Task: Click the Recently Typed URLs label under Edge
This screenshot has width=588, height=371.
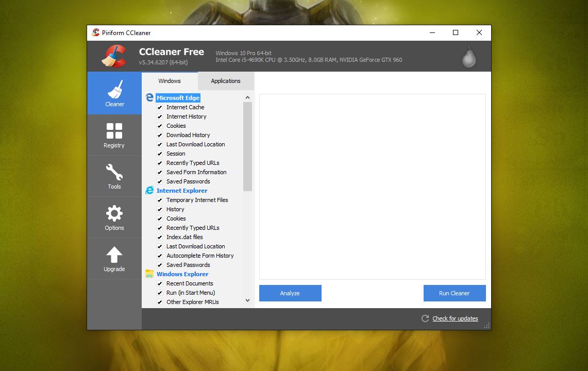Action: coord(193,163)
